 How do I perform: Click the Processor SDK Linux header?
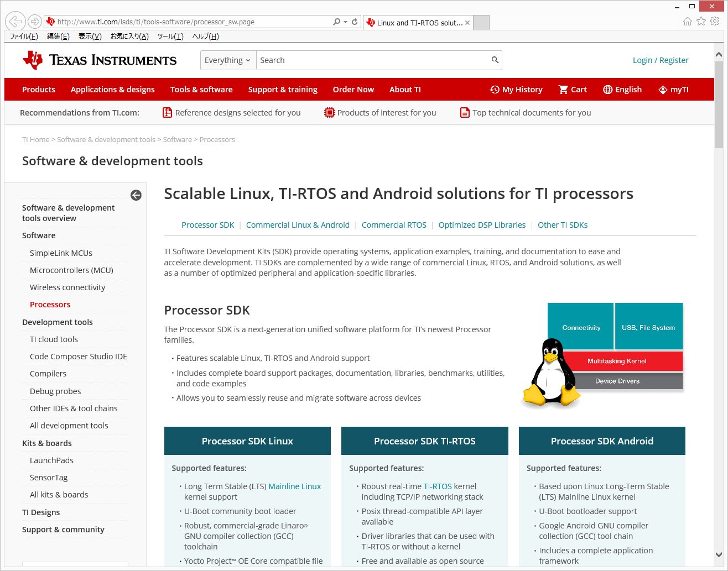(x=247, y=441)
